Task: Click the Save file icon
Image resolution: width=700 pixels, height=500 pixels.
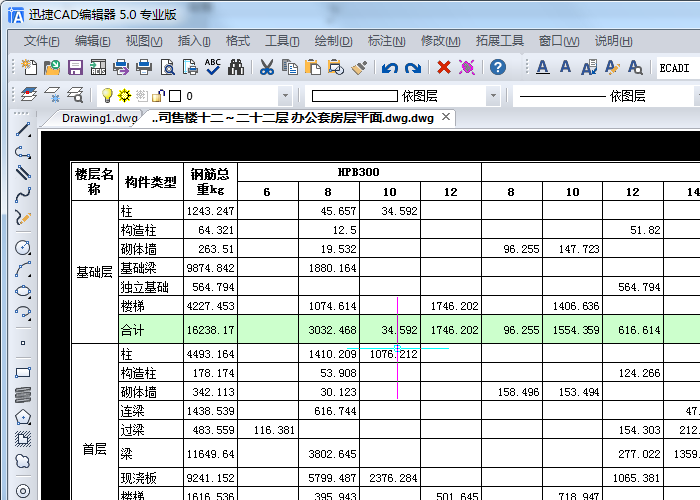Action: point(75,68)
